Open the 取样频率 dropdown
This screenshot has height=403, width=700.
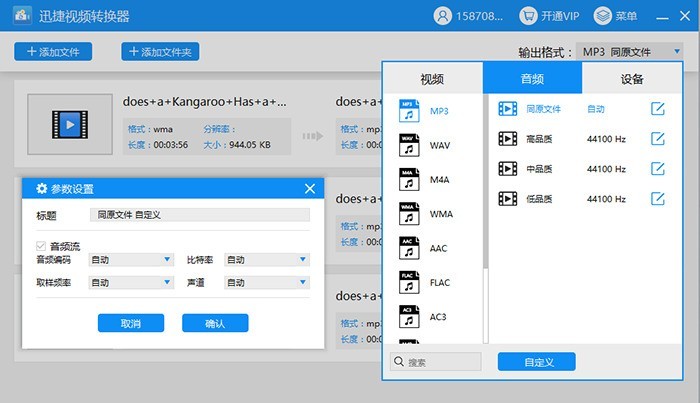point(131,283)
